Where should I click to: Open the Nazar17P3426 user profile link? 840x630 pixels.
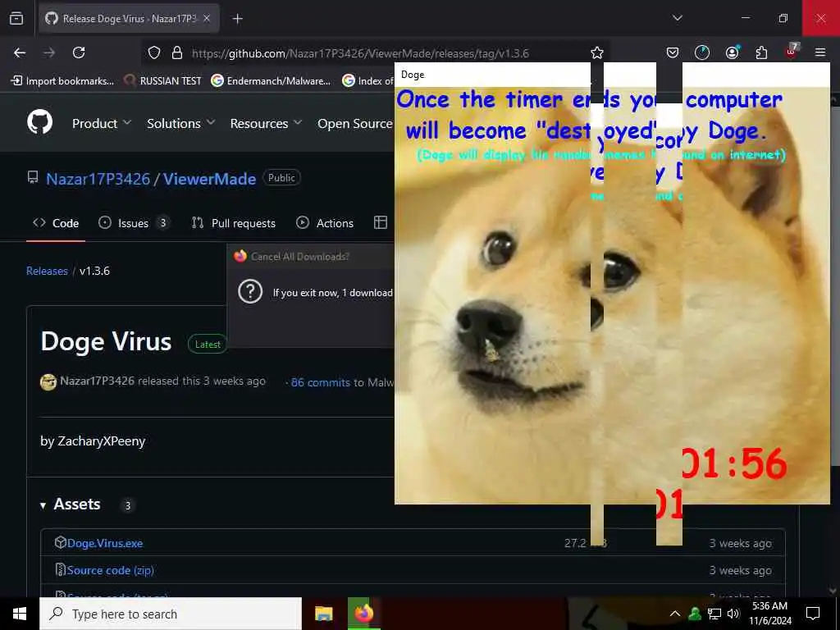tap(98, 179)
